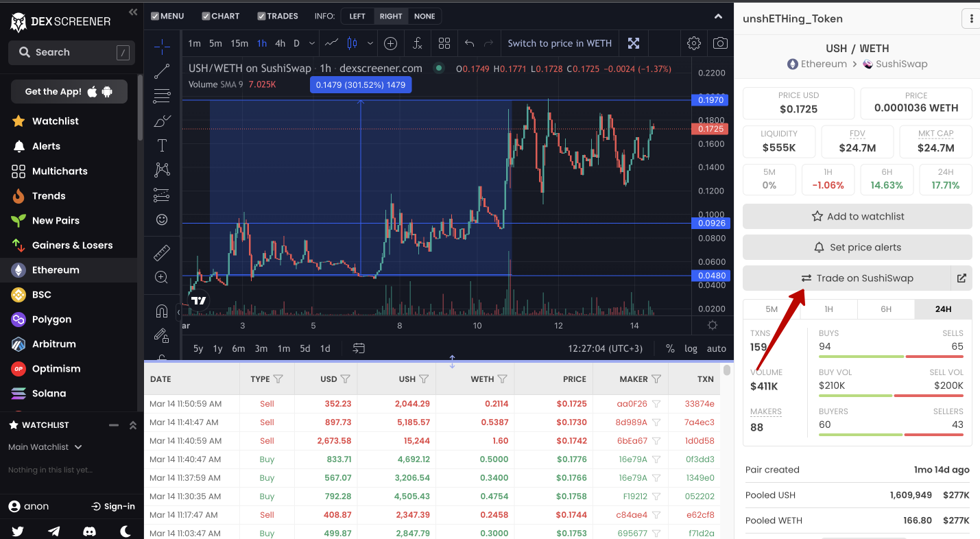
Task: Uncheck the MENU checkbox
Action: pos(155,16)
